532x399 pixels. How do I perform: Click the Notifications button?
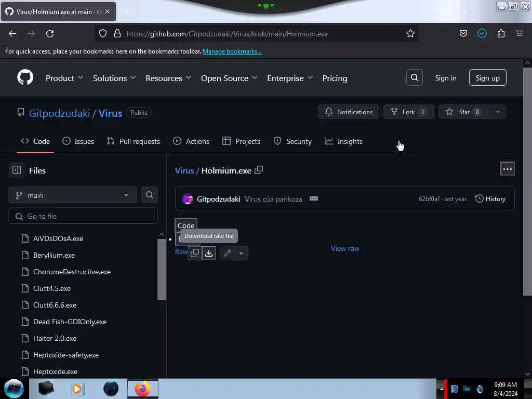point(349,112)
